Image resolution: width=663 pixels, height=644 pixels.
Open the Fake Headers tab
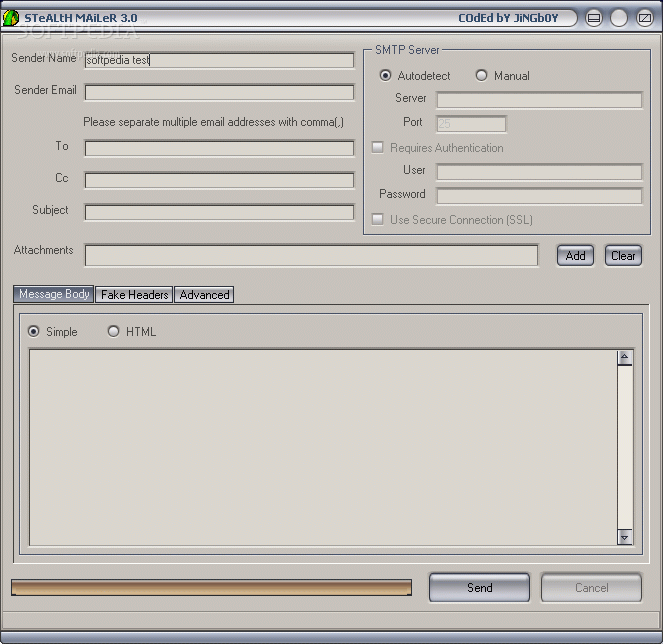pyautogui.click(x=134, y=295)
